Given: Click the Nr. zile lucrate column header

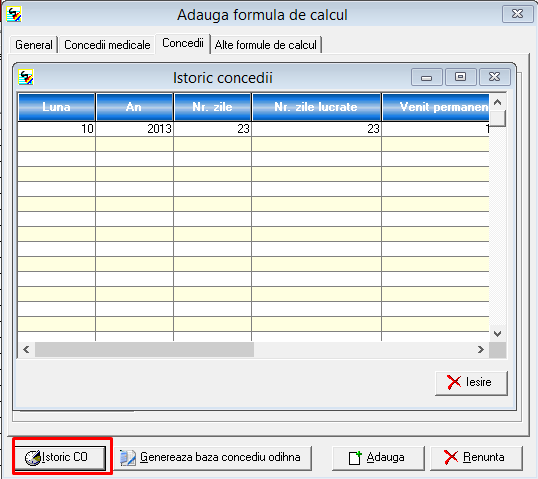Looking at the screenshot, I should pos(316,107).
